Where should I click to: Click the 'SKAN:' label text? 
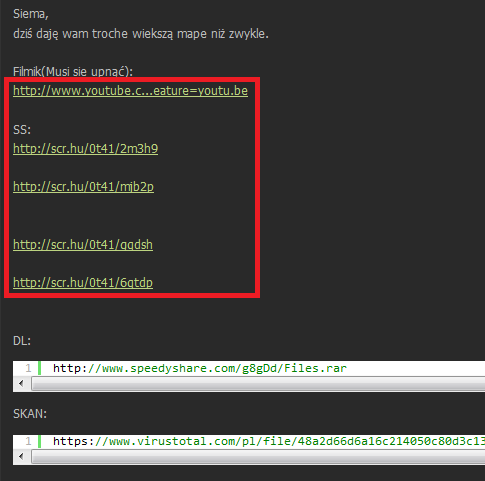click(30, 414)
